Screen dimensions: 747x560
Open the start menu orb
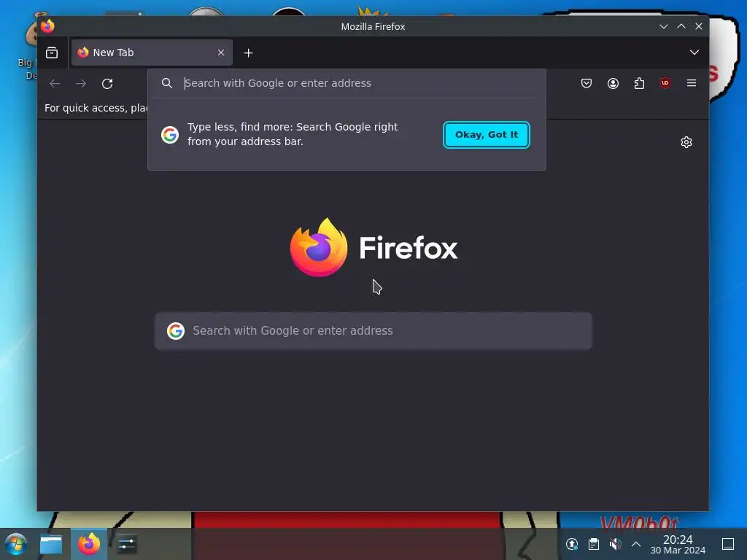(x=15, y=544)
